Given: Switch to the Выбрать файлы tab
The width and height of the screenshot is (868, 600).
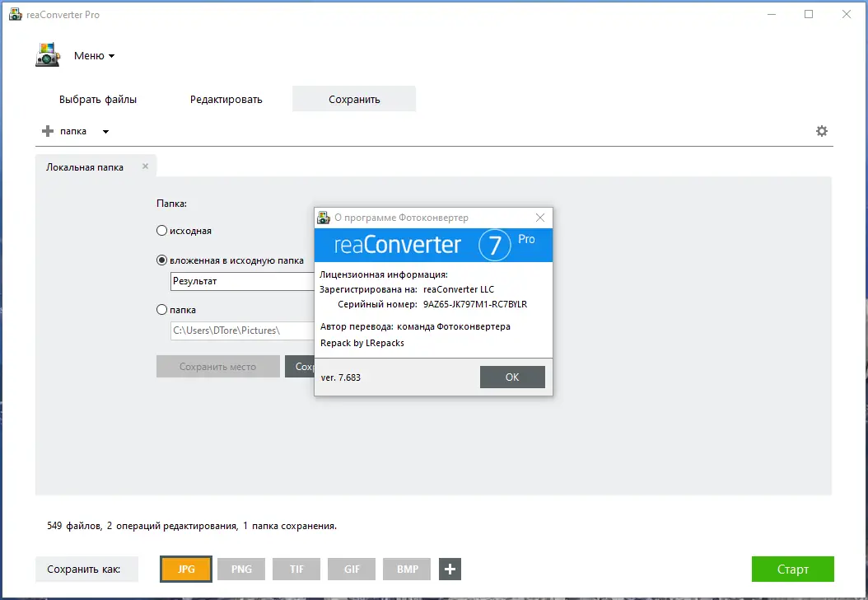Looking at the screenshot, I should coord(97,98).
